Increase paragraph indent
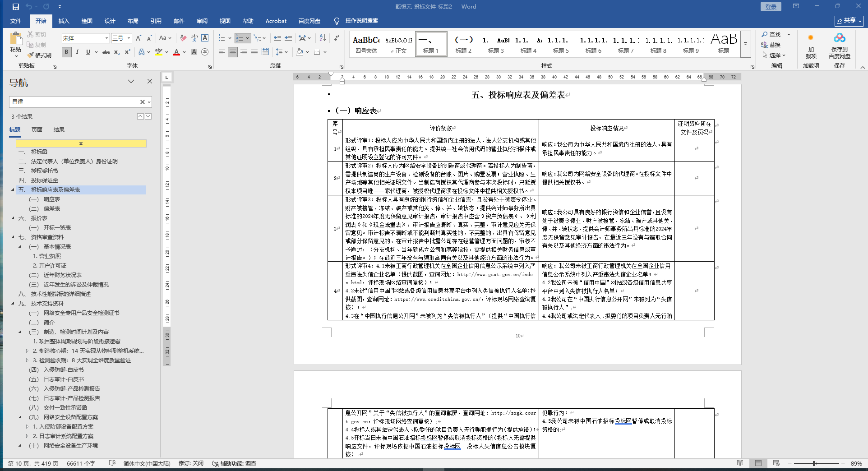Image resolution: width=868 pixels, height=471 pixels. tap(288, 38)
